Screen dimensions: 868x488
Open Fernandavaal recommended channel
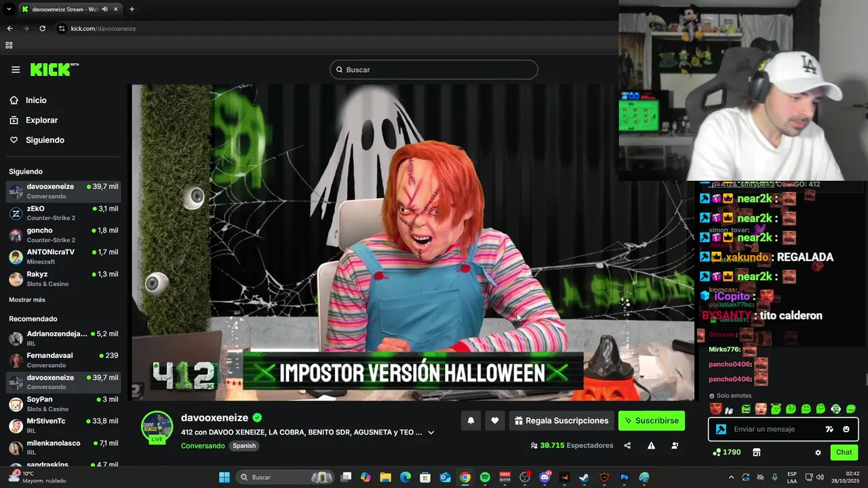coord(64,360)
